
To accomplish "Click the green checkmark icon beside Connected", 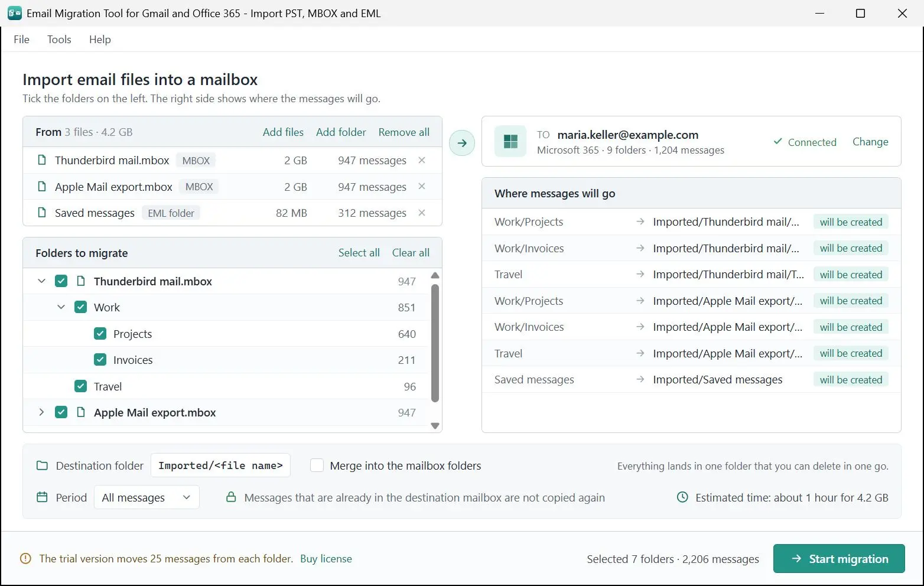I will pyautogui.click(x=778, y=142).
